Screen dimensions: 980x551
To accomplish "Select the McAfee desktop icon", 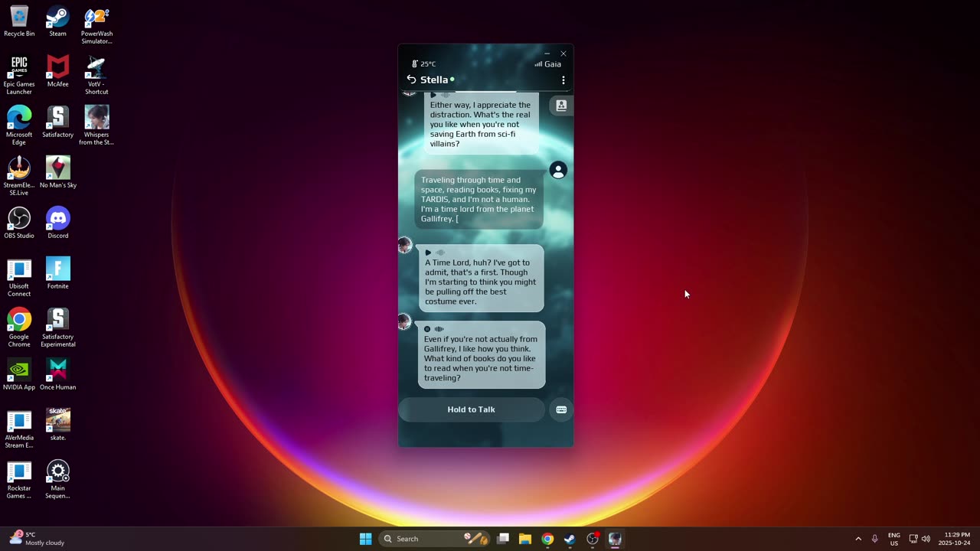I will (x=57, y=71).
